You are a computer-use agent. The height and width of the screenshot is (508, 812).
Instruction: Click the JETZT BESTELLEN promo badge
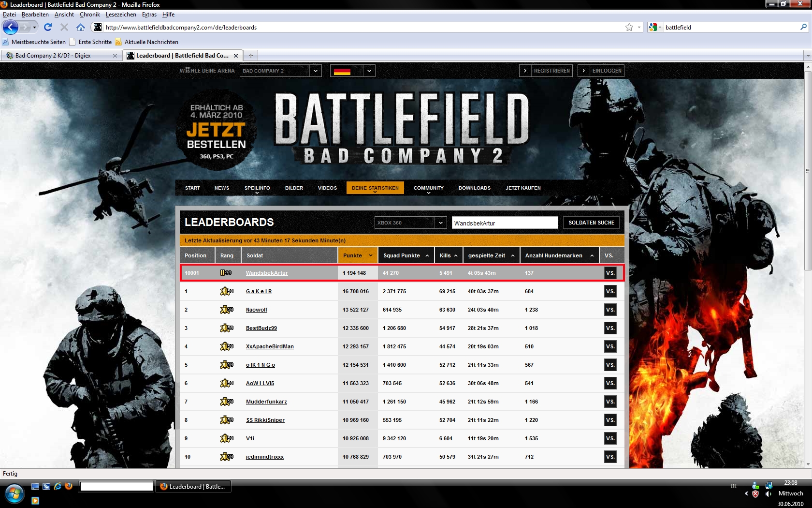tap(216, 129)
